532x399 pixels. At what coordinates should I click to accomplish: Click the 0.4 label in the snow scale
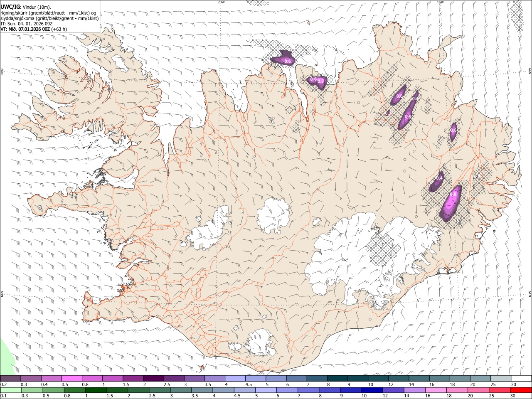coord(44,384)
